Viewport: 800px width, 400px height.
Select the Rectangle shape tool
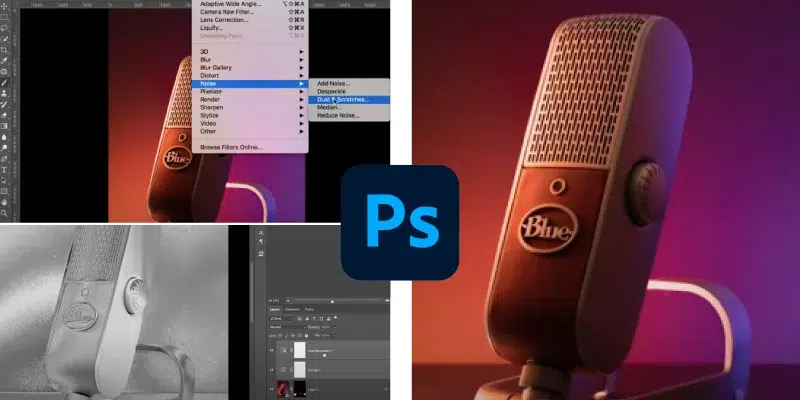[x=5, y=191]
